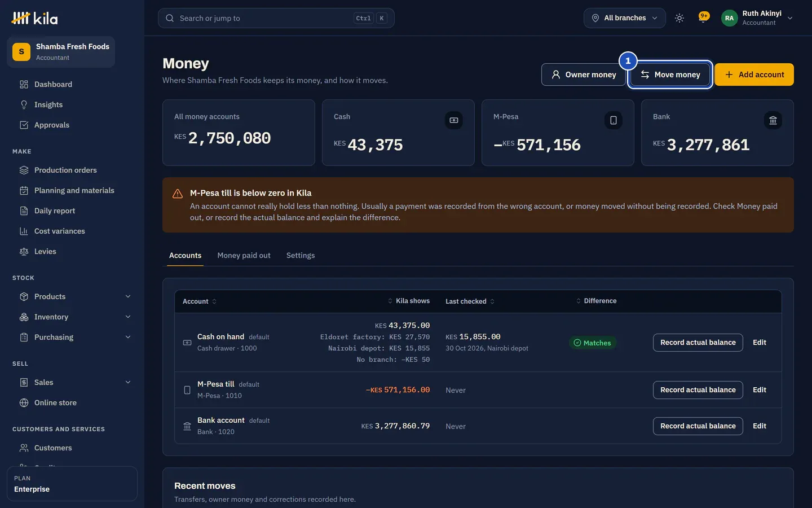Open Cost variances
The height and width of the screenshot is (508, 812).
72,231
